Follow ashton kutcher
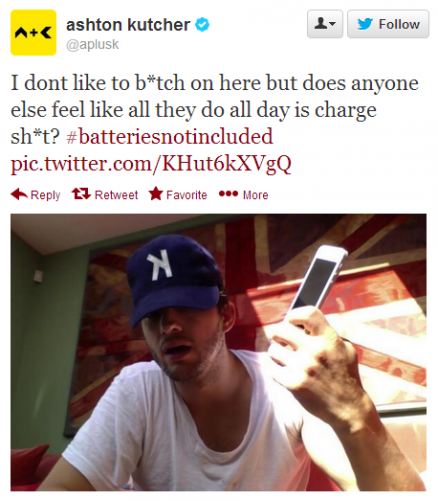This screenshot has height=500, width=438. (x=388, y=24)
